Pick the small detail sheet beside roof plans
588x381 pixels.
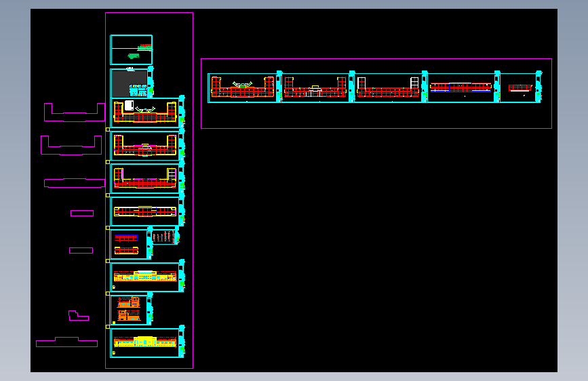tap(165, 236)
